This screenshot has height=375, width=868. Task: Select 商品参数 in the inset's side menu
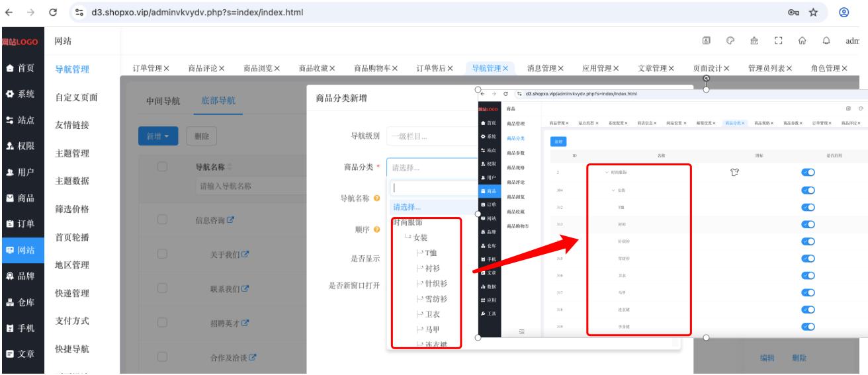(x=515, y=153)
